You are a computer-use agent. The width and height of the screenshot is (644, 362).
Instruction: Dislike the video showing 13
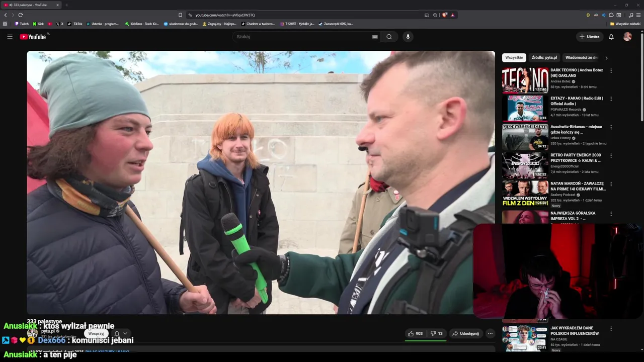pyautogui.click(x=436, y=333)
